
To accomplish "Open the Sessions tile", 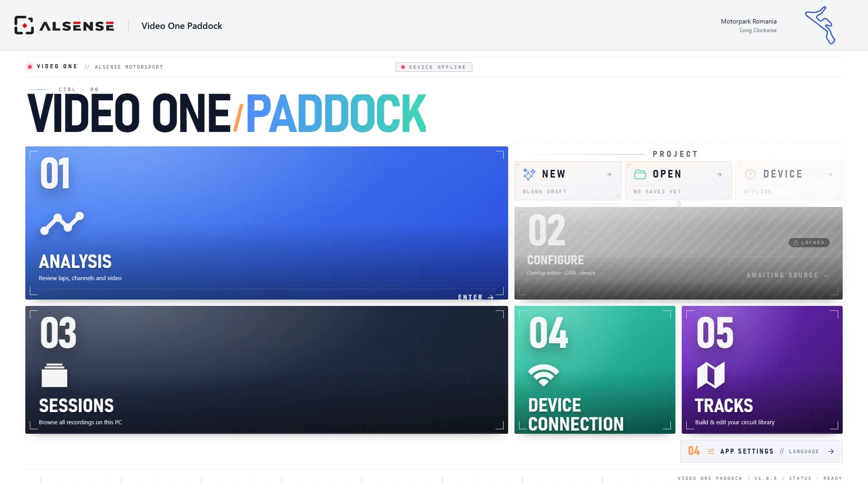I will point(267,370).
